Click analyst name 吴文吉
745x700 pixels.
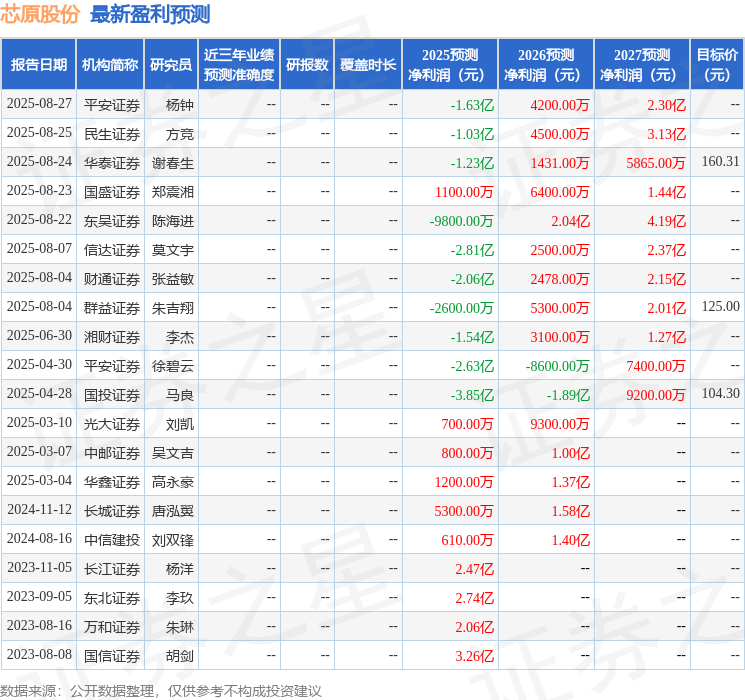[172, 453]
